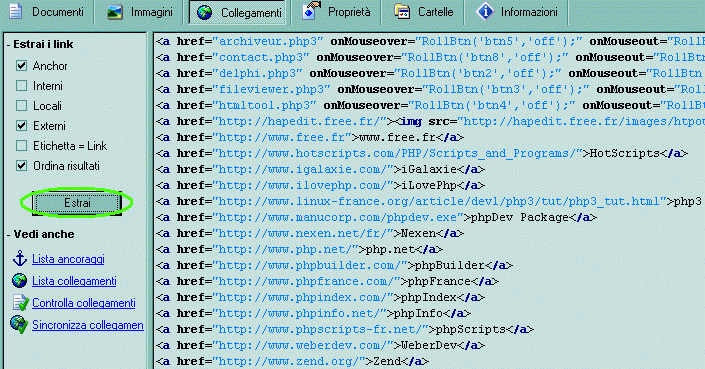The image size is (705, 369).
Task: Click the Estrai button
Action: [77, 203]
